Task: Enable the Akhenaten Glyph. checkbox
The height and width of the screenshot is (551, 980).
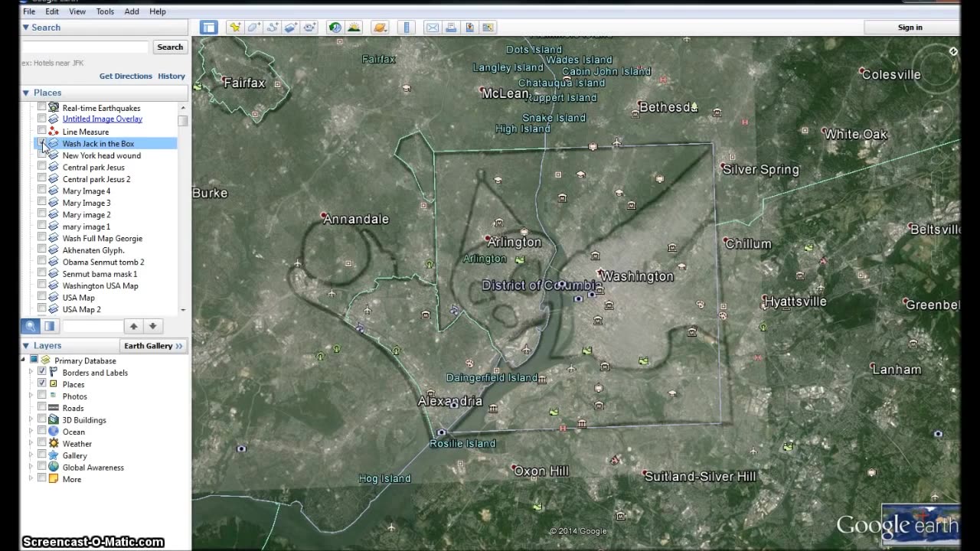Action: 42,250
